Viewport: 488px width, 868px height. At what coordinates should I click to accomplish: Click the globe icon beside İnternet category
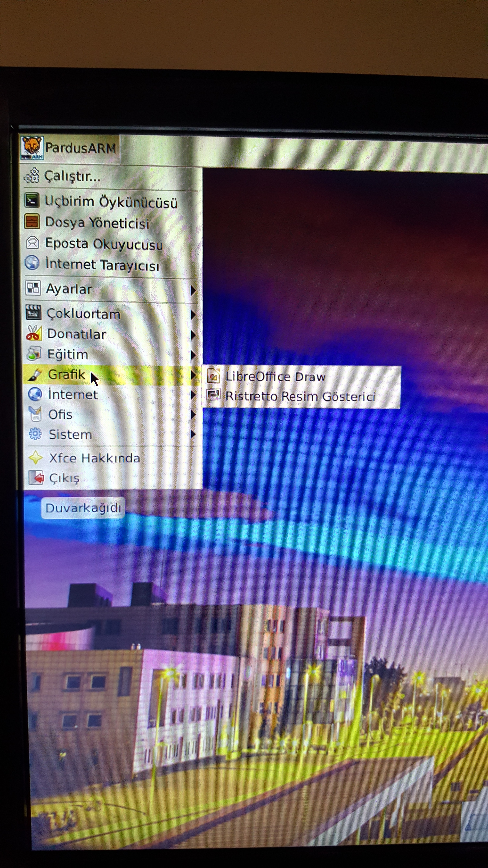pyautogui.click(x=35, y=394)
